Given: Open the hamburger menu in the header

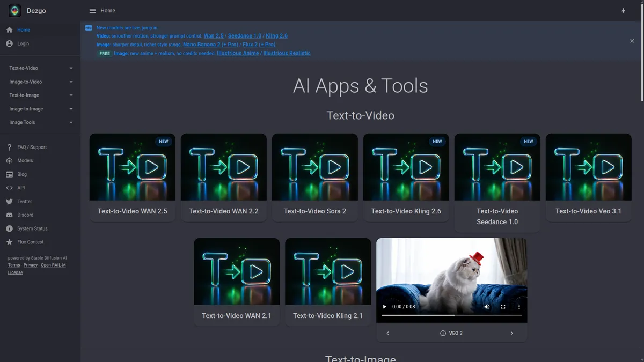Looking at the screenshot, I should pos(92,11).
